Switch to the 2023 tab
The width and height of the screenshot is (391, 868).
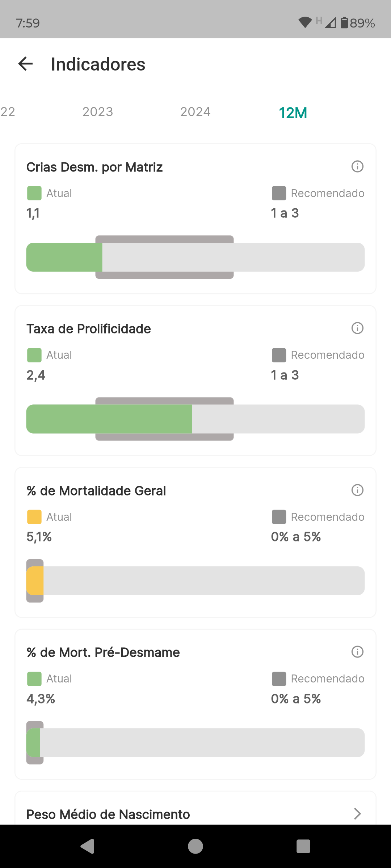click(x=98, y=112)
